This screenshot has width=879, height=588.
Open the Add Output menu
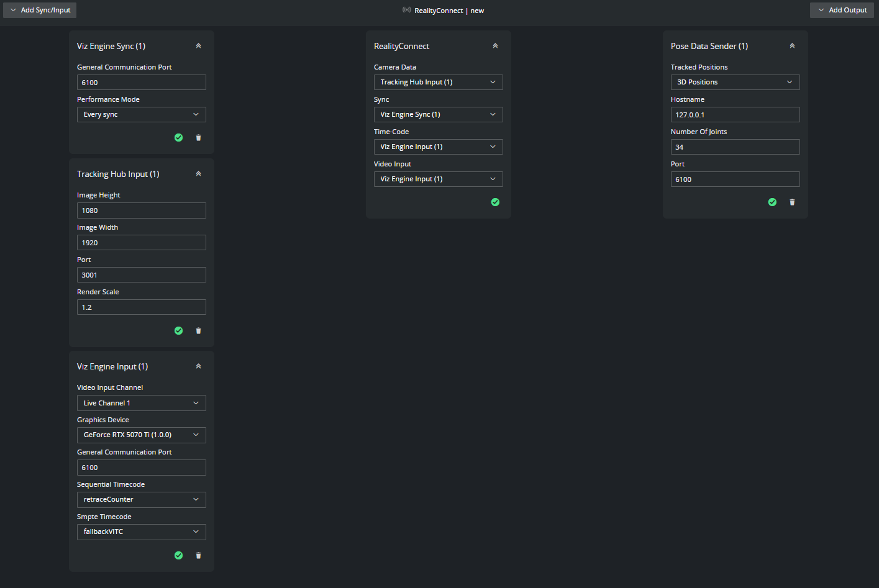click(842, 10)
